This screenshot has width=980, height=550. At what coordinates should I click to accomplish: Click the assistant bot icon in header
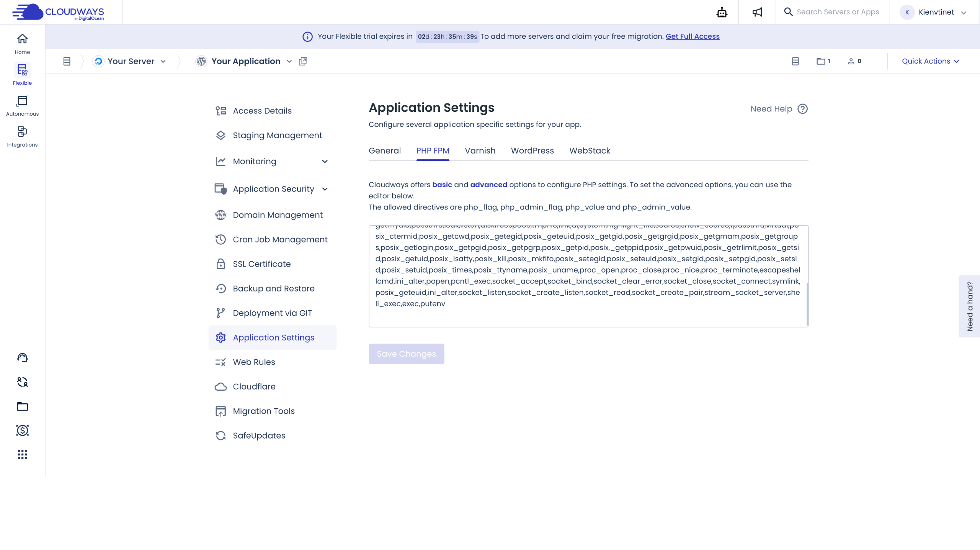[722, 12]
